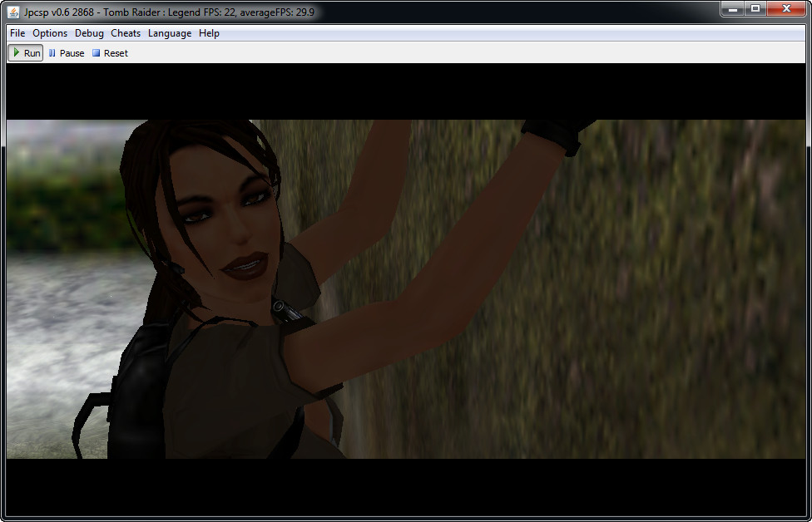Open the Options menu
Viewport: 812px width, 522px height.
pos(50,33)
